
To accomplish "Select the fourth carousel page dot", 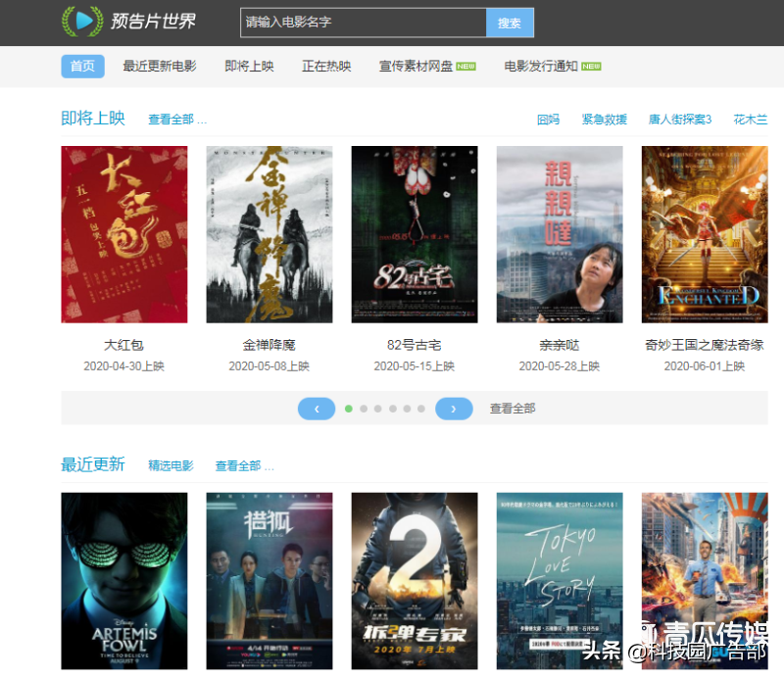I will click(x=393, y=409).
